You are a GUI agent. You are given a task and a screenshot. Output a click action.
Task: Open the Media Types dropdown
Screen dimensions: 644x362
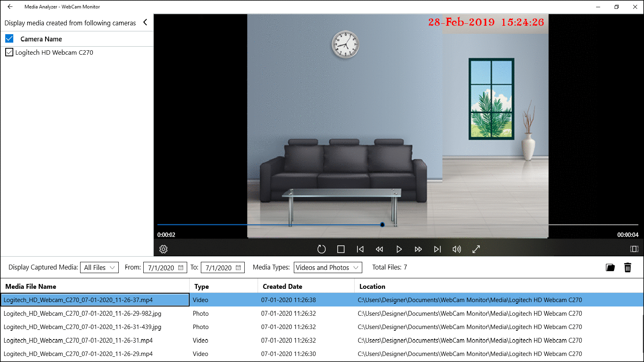(327, 267)
